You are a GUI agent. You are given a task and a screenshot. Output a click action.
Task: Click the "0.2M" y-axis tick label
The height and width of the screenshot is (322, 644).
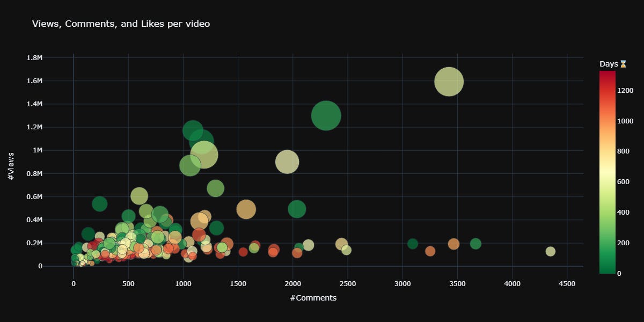point(35,243)
